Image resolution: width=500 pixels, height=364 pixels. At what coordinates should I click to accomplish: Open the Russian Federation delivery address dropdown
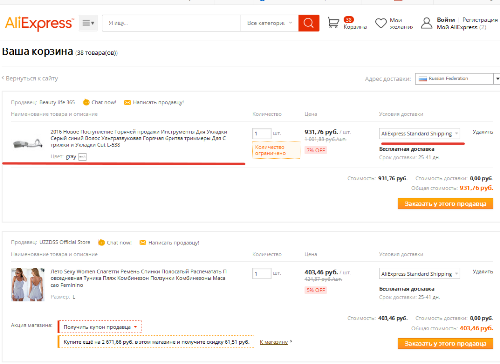(457, 79)
